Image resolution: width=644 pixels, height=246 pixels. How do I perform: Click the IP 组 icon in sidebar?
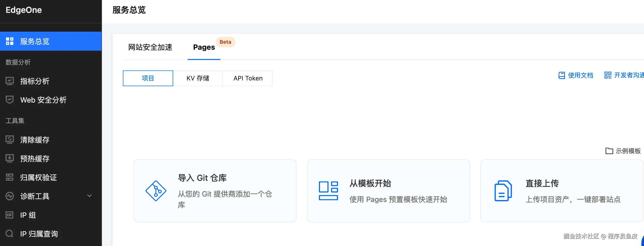click(x=10, y=215)
